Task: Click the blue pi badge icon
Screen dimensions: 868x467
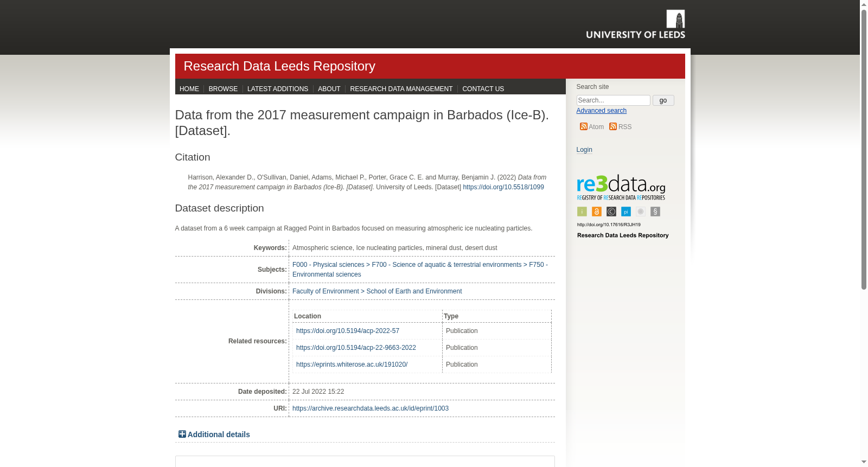Action: click(626, 212)
